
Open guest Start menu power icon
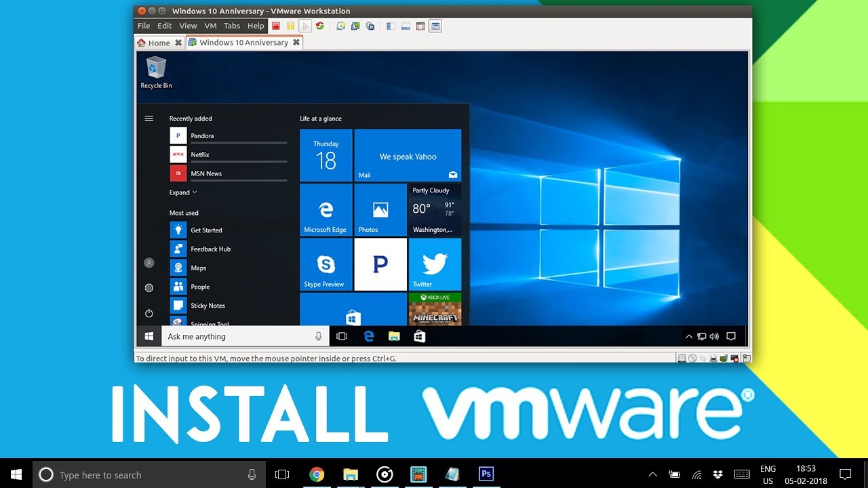coord(149,313)
